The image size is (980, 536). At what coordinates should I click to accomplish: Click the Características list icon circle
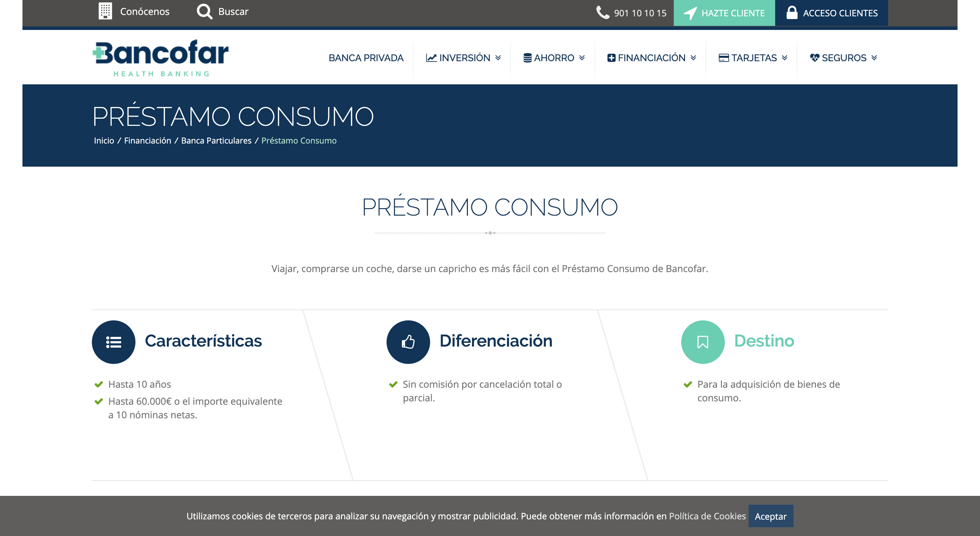coord(113,342)
